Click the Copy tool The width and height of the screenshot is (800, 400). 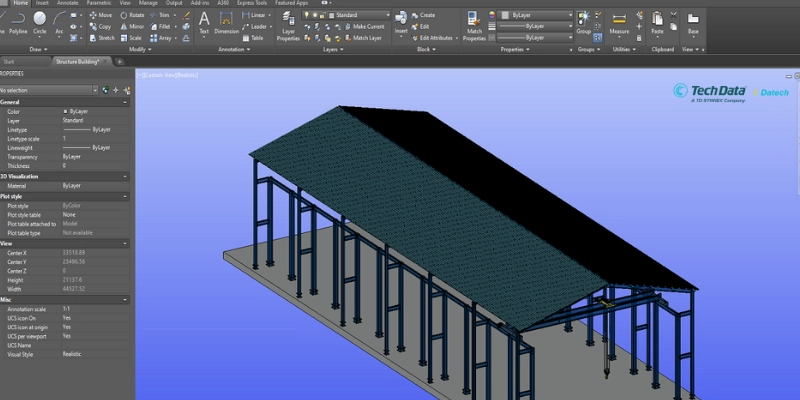point(101,27)
